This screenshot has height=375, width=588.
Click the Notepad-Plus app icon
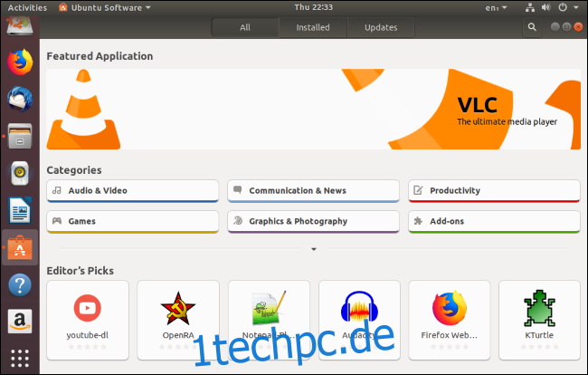point(269,308)
